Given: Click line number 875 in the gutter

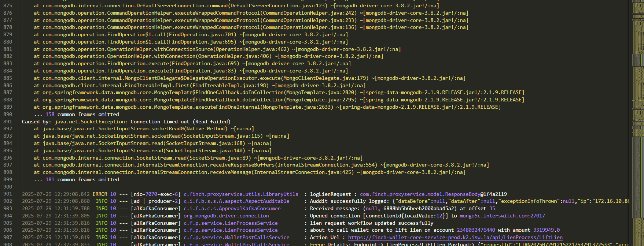Looking at the screenshot, I should [x=8, y=6].
